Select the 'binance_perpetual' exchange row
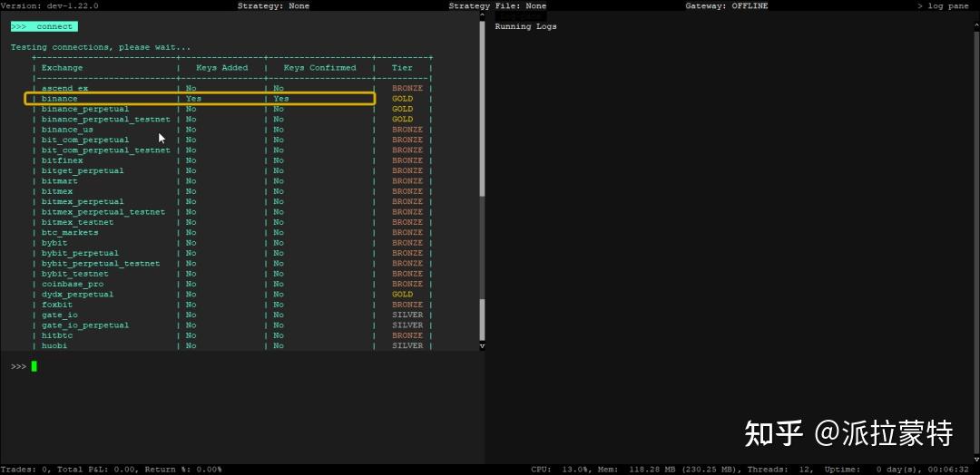Image resolution: width=980 pixels, height=475 pixels. click(x=232, y=109)
